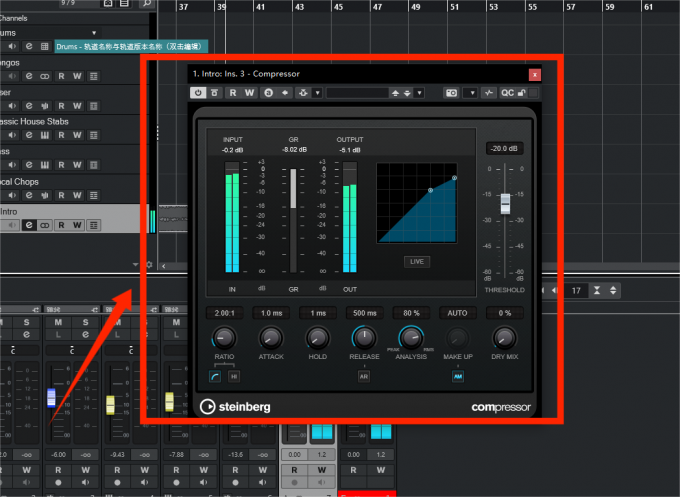680x497 pixels.
Task: Click the RATIO knob
Action: click(x=224, y=338)
